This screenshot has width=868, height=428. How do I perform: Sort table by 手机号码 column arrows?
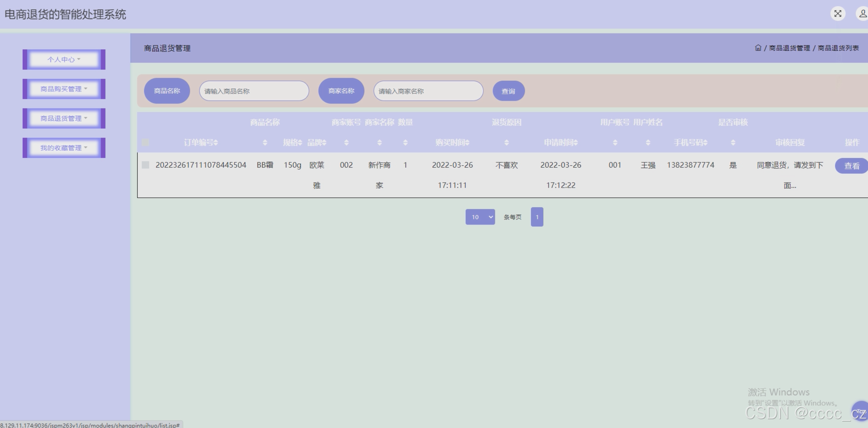[705, 143]
